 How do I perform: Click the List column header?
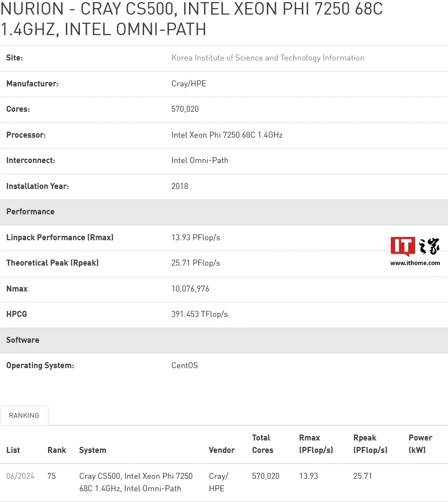coord(13,450)
